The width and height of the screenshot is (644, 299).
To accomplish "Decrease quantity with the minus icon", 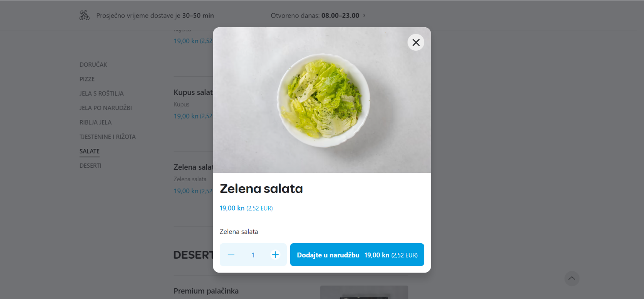I will (231, 255).
